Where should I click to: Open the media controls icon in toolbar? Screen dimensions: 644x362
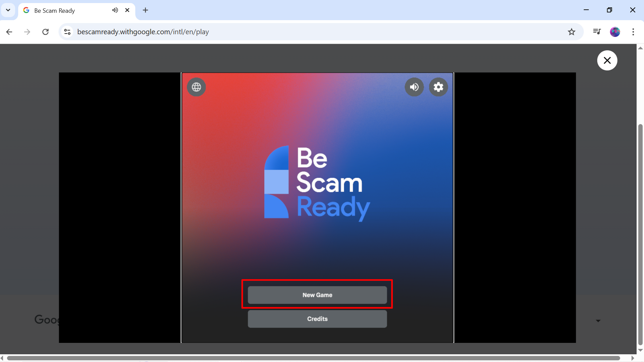597,32
